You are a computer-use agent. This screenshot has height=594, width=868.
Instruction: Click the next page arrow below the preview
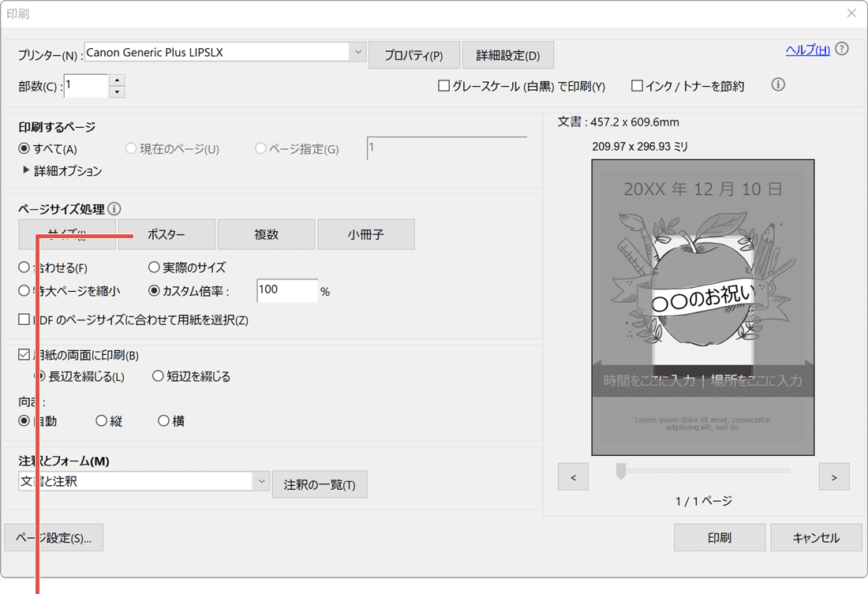(834, 476)
